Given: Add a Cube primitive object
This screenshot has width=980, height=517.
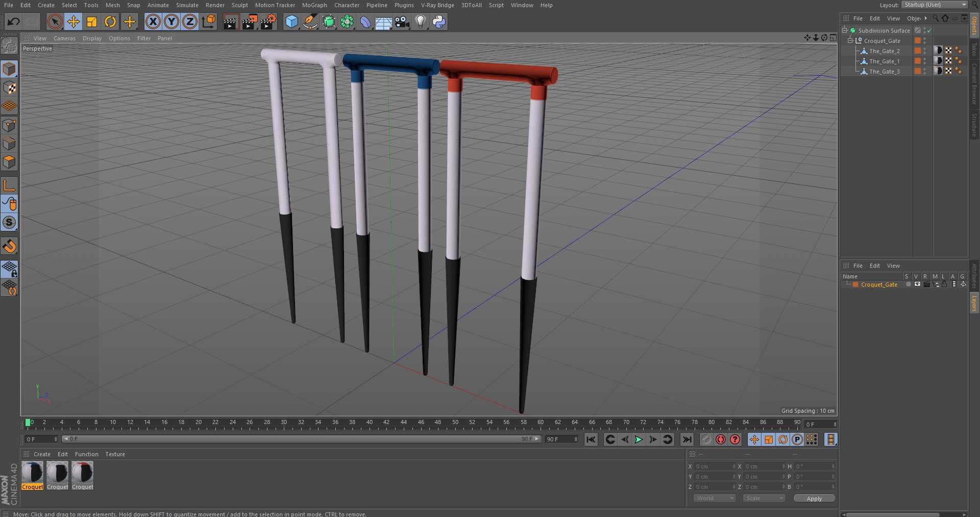Looking at the screenshot, I should click(291, 21).
